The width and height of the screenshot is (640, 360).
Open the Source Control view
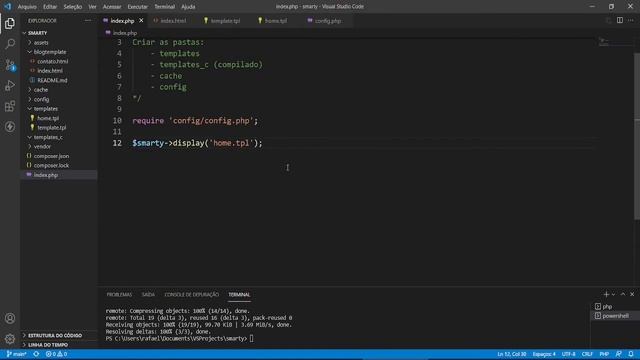pos(10,64)
